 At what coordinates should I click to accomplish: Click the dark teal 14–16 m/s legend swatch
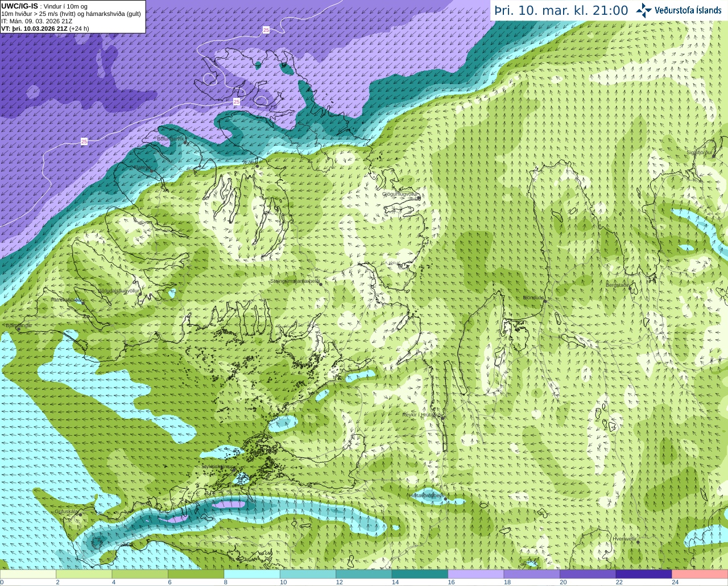(x=420, y=574)
